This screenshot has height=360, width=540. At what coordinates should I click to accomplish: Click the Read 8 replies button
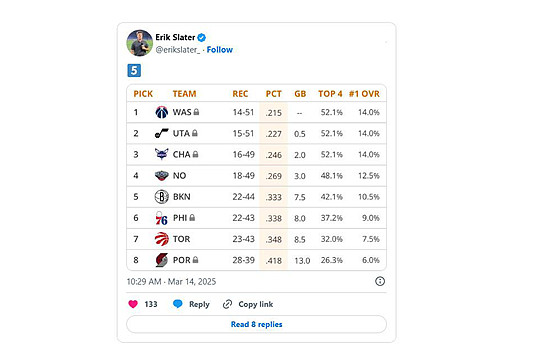tap(257, 324)
